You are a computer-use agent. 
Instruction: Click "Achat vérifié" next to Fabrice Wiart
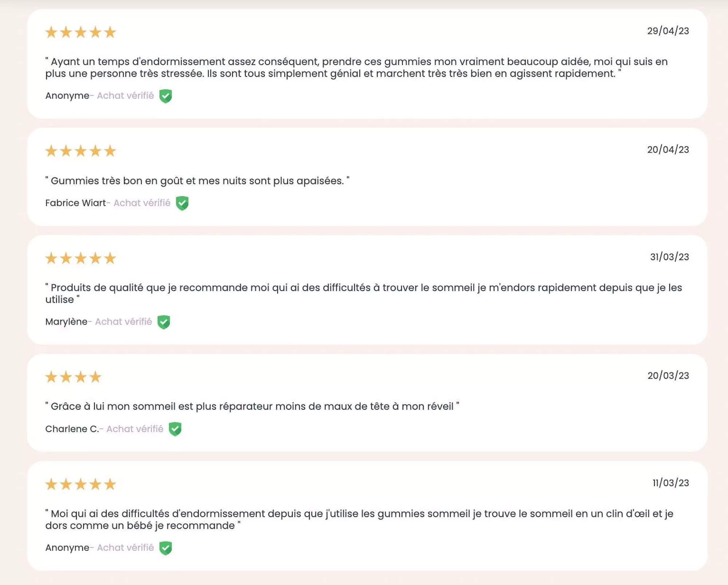[142, 203]
